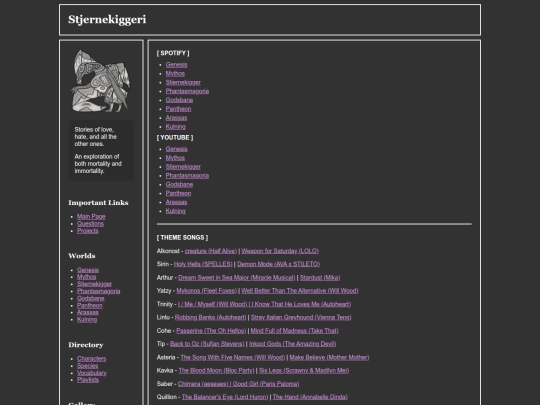Play Passerine (The Oh Hellos) for Cohe
540x405 pixels.
(x=211, y=331)
